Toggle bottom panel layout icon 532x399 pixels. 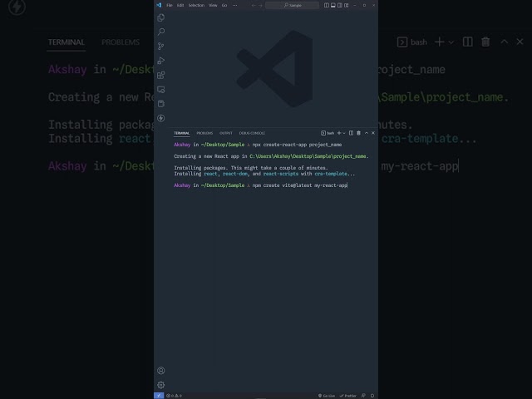pyautogui.click(x=332, y=6)
